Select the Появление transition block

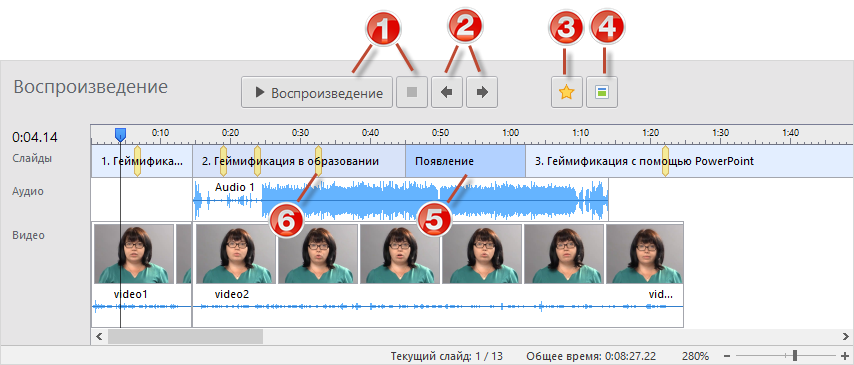coord(465,161)
